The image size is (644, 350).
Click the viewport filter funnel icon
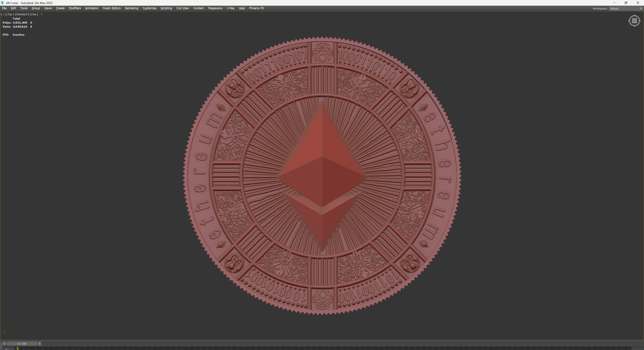(42, 14)
